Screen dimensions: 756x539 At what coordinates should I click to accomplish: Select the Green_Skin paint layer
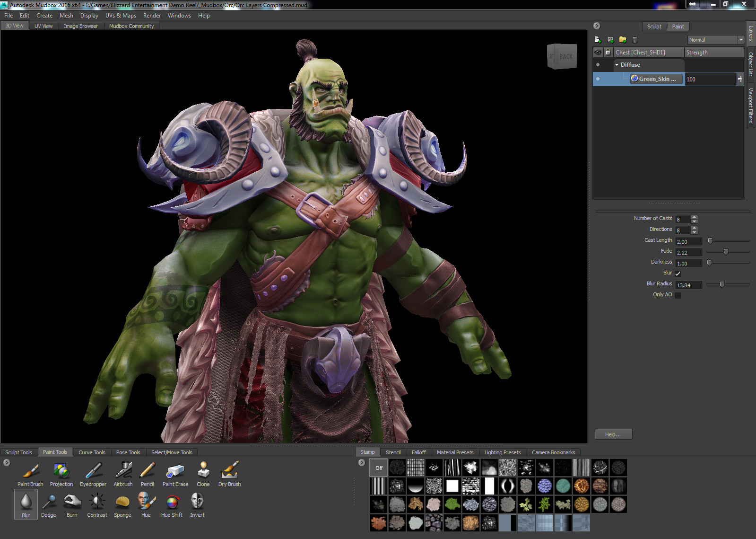click(657, 79)
